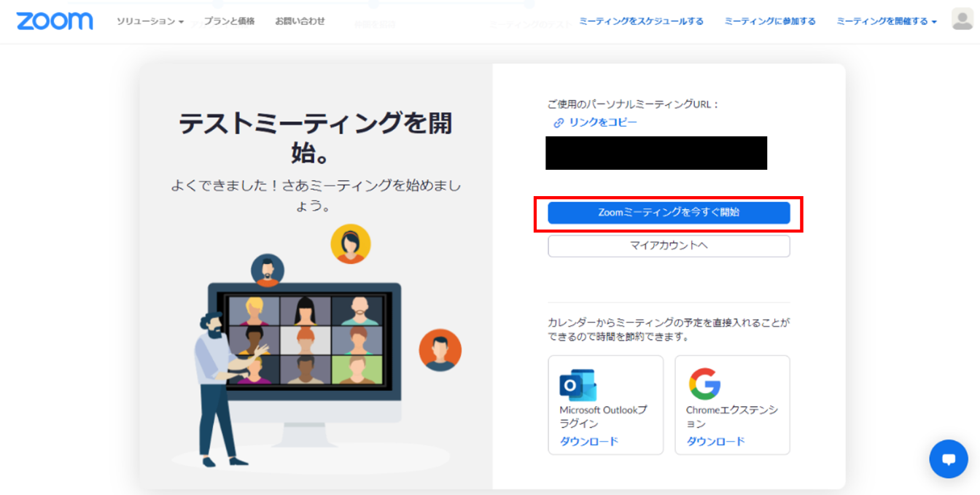Click Zoomミーティングを今すぐ開始 button
Viewport: 980px width, 495px height.
pyautogui.click(x=669, y=213)
